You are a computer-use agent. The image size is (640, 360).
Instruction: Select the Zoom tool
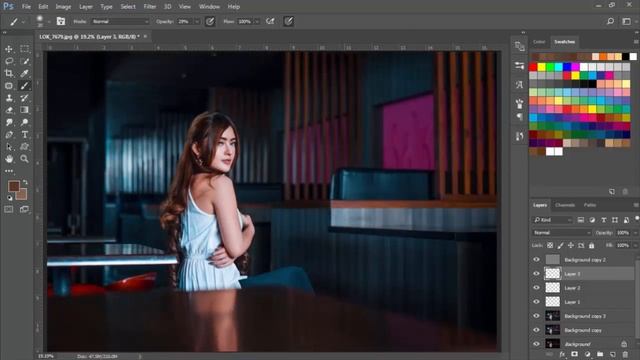coord(24,159)
